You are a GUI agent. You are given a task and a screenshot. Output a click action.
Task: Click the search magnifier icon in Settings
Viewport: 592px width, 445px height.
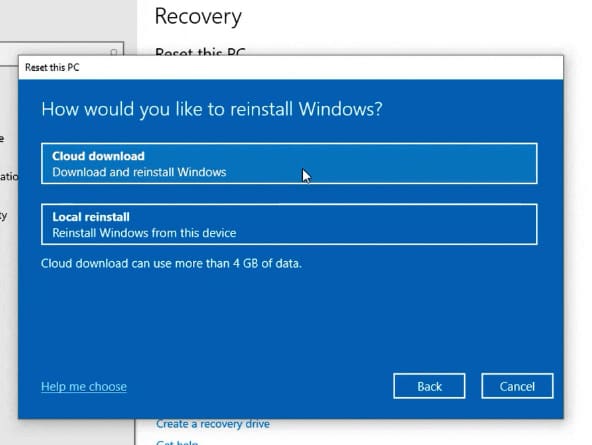pos(114,52)
